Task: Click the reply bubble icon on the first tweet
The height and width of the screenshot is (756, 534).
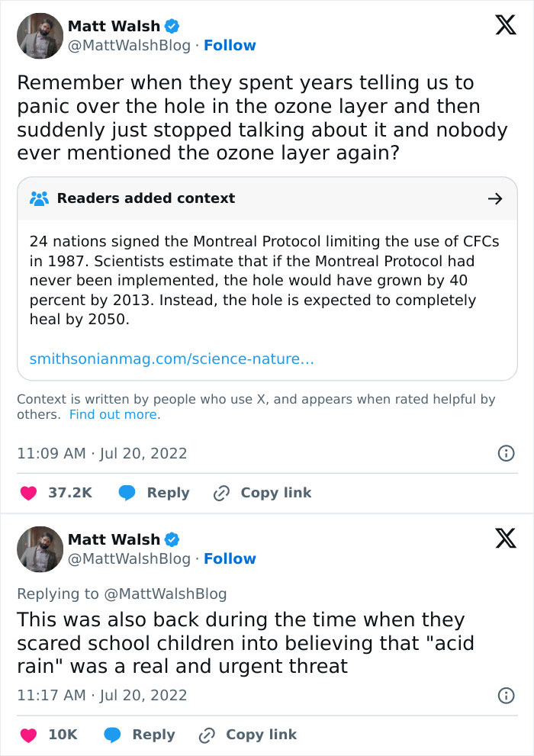Action: (127, 494)
